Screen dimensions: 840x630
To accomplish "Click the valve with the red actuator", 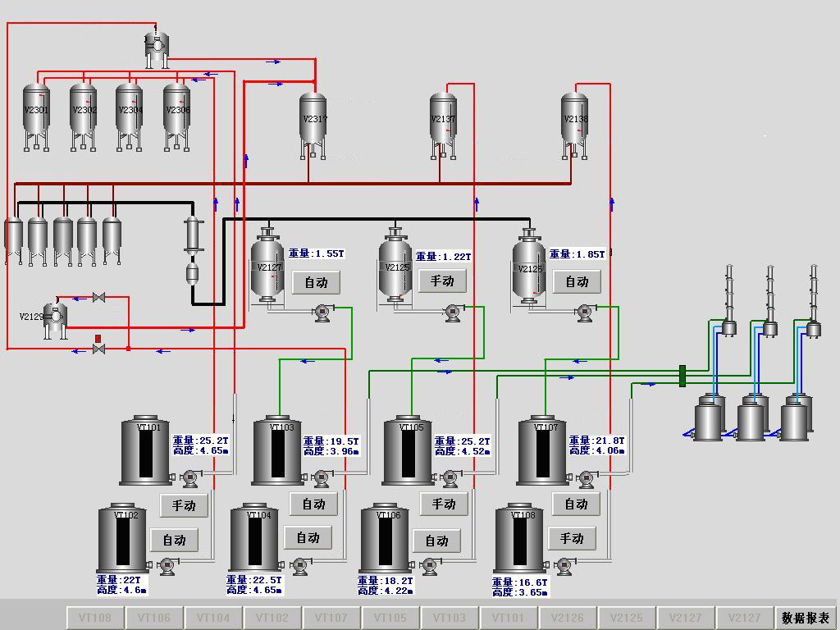I will click(x=98, y=346).
